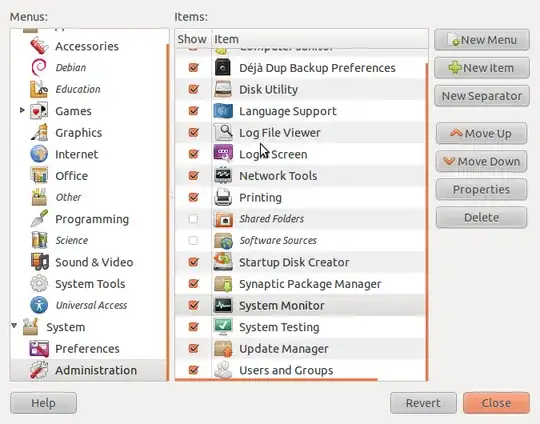The height and width of the screenshot is (424, 540).
Task: Uncheck the Log File Viewer checkbox
Action: (x=194, y=133)
